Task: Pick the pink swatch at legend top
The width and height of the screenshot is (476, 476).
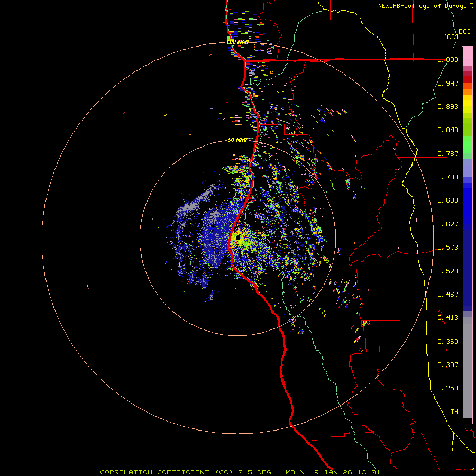Action: pos(467,57)
